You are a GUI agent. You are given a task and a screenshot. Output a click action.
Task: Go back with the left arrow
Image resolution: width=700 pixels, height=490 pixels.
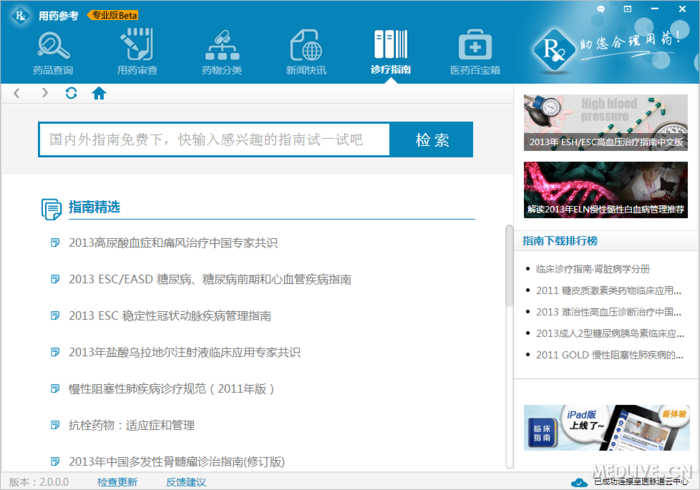click(17, 93)
